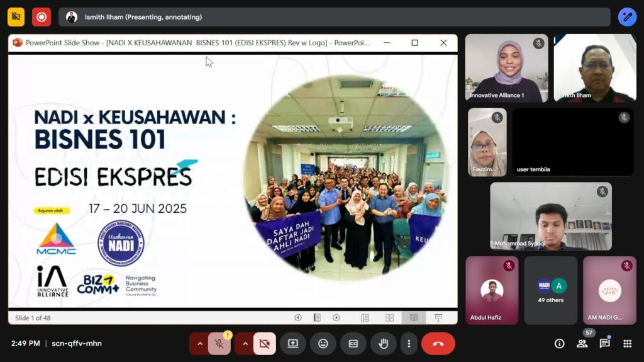Go to previous slide in PowerPoint
Viewport: 644px width, 362px height.
tap(298, 317)
